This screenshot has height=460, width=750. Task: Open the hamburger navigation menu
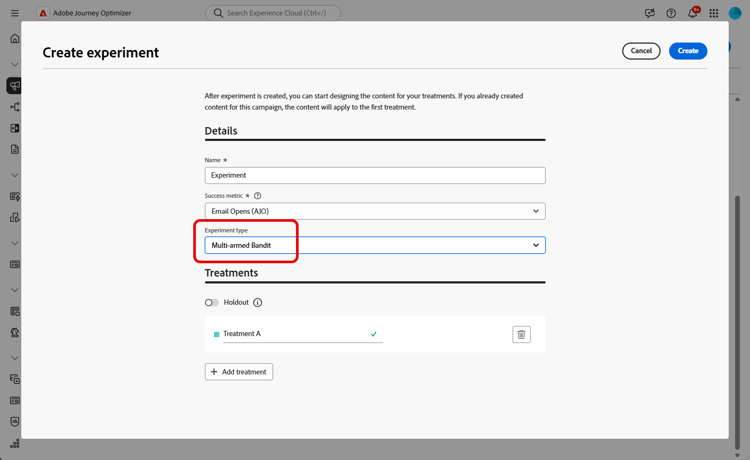coord(14,13)
